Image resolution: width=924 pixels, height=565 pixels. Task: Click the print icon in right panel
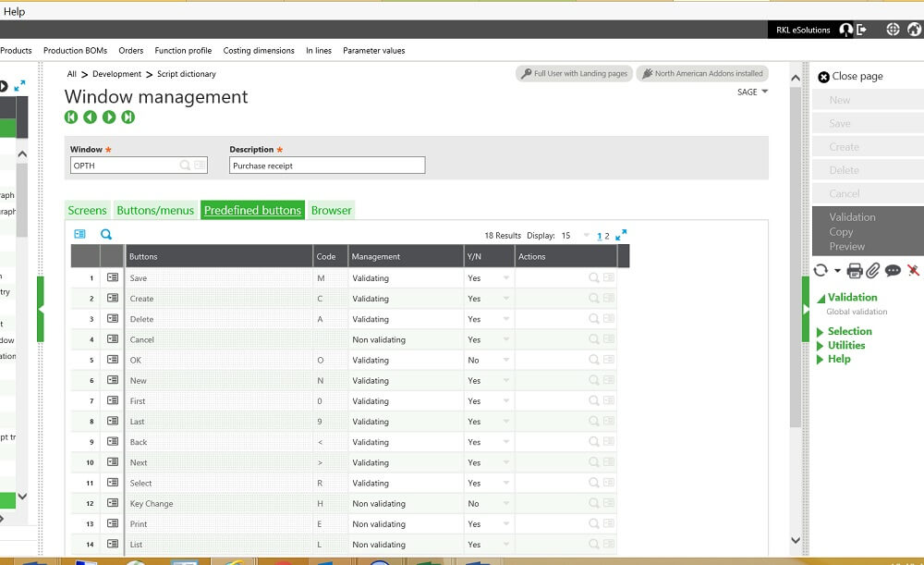pos(855,270)
